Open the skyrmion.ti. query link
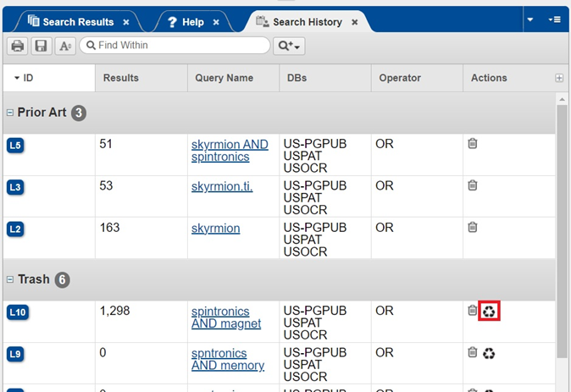Viewport: 571px width, 392px height. click(222, 186)
